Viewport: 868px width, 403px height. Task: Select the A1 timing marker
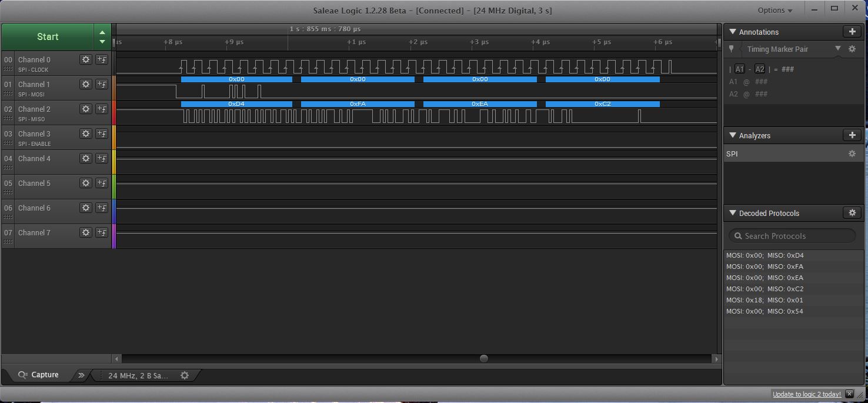[740, 69]
